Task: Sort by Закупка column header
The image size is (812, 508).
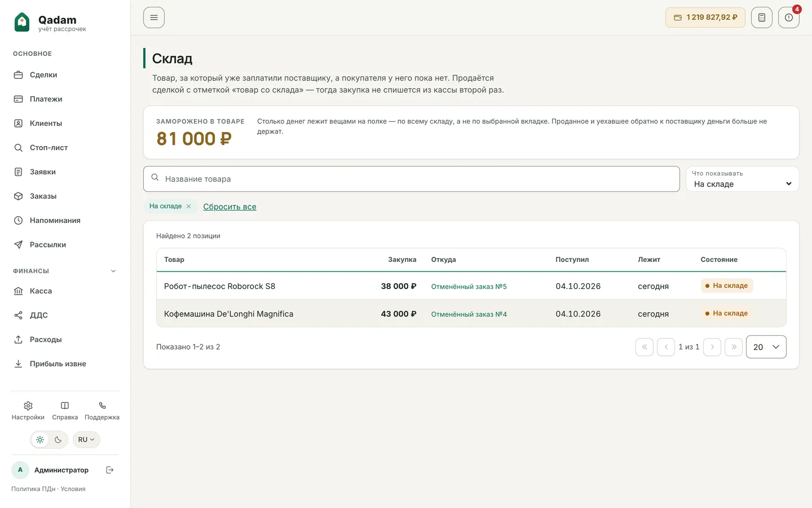Action: point(402,260)
